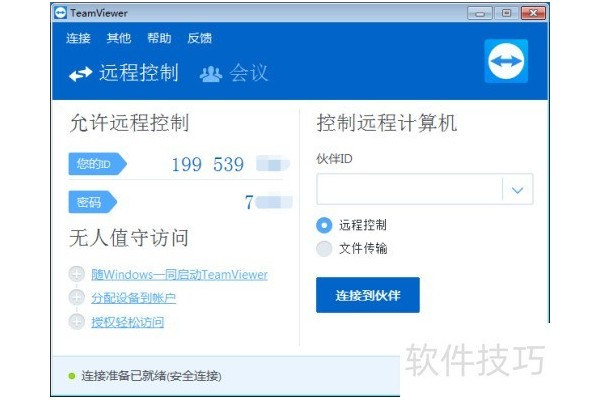600x400 pixels.
Task: Click the TeamViewer title bar icon
Action: point(60,13)
